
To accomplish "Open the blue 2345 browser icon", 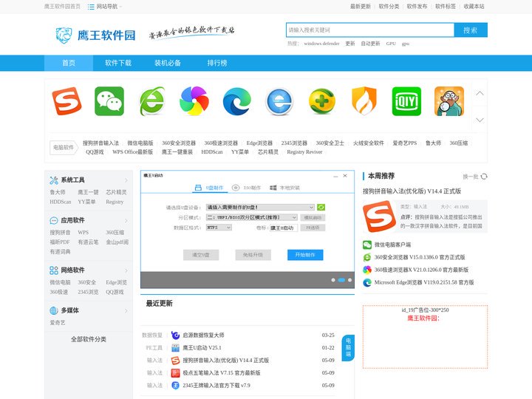I will tap(279, 101).
